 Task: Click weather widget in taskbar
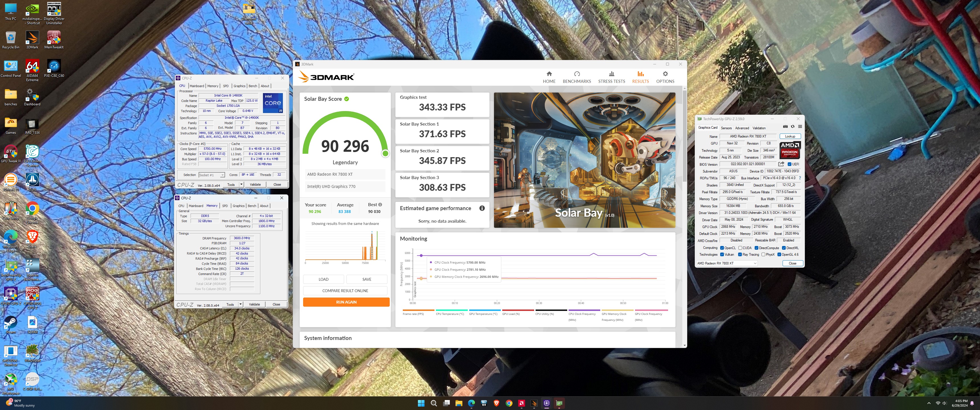pos(21,403)
